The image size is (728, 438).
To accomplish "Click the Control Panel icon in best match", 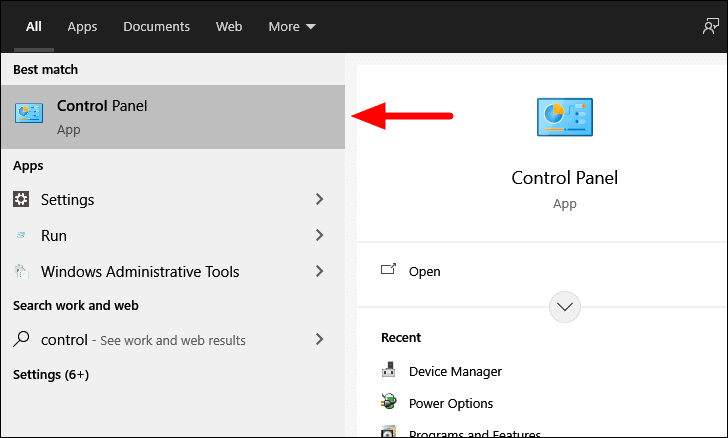I will coord(29,113).
